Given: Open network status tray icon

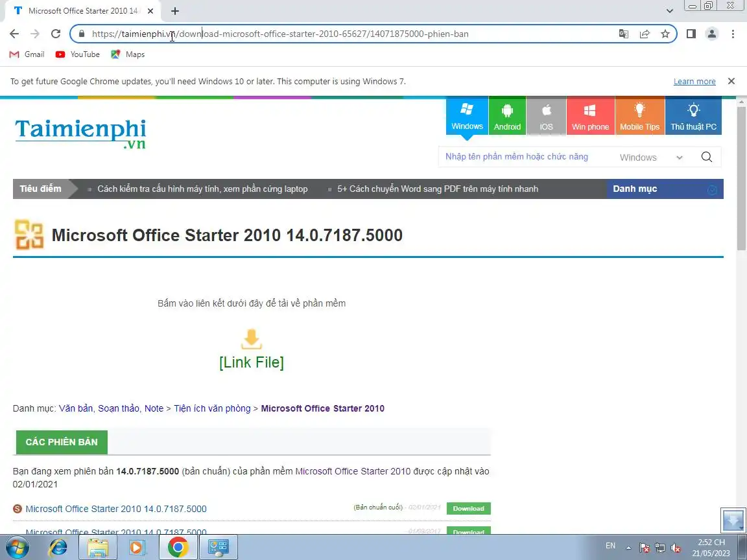Looking at the screenshot, I should [660, 548].
